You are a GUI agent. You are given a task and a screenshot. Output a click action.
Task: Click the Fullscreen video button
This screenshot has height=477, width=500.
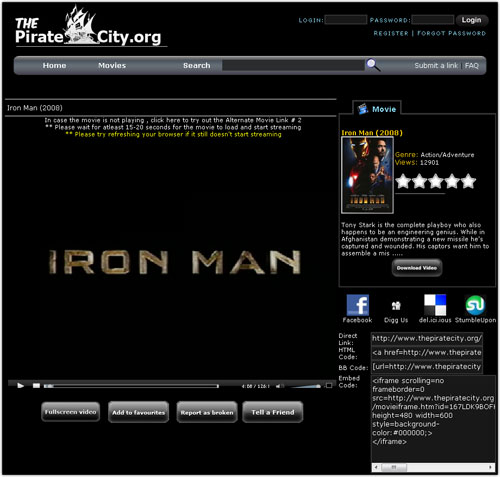(x=70, y=412)
